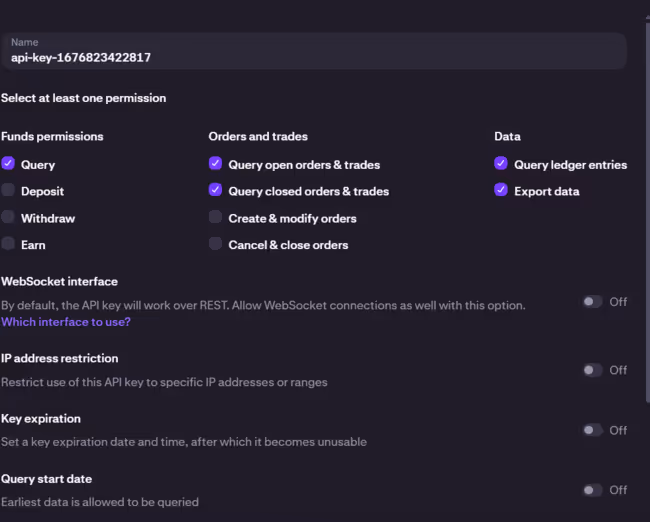Turn on the WebSocket interface toggle
This screenshot has width=650, height=522.
[593, 301]
